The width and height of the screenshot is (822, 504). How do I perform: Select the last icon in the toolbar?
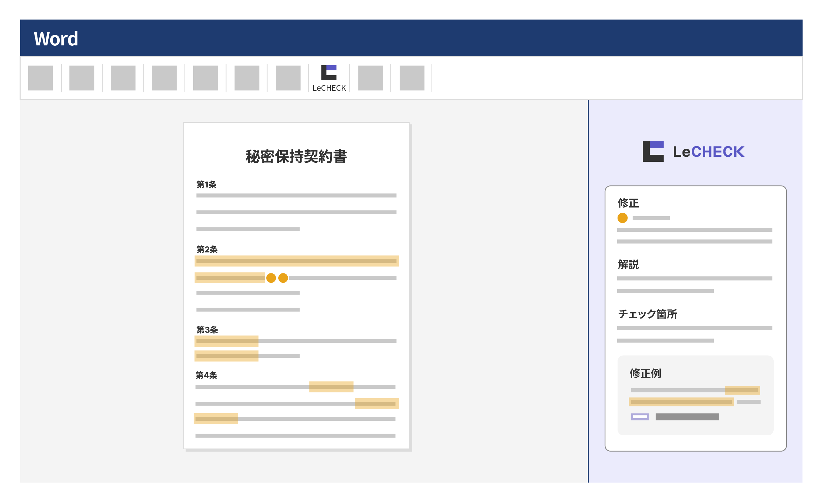click(x=412, y=77)
